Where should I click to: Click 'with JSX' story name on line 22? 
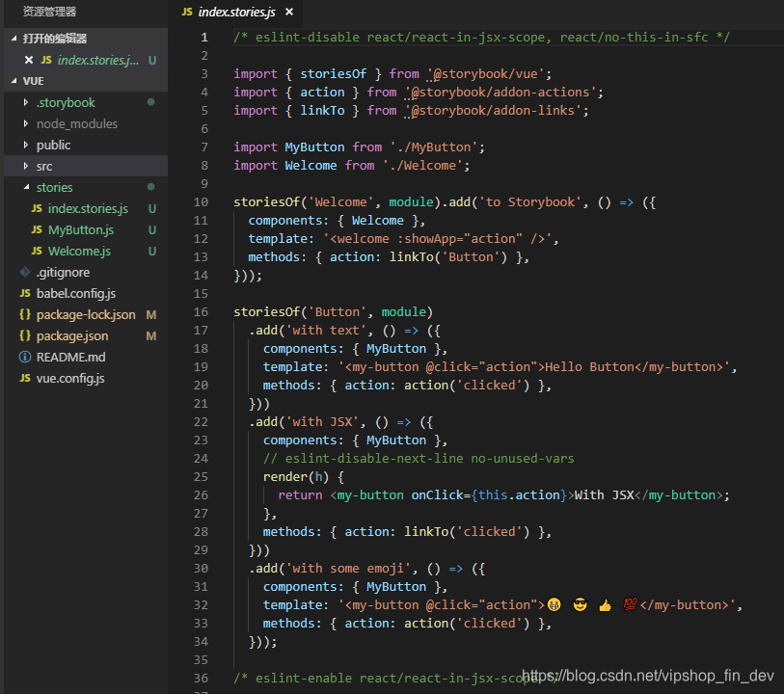(x=322, y=421)
